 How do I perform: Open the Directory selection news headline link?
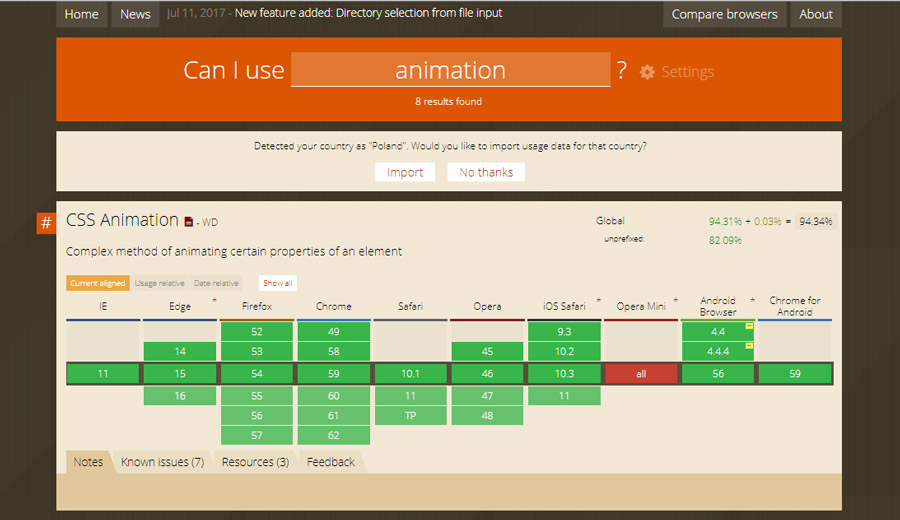tap(368, 13)
